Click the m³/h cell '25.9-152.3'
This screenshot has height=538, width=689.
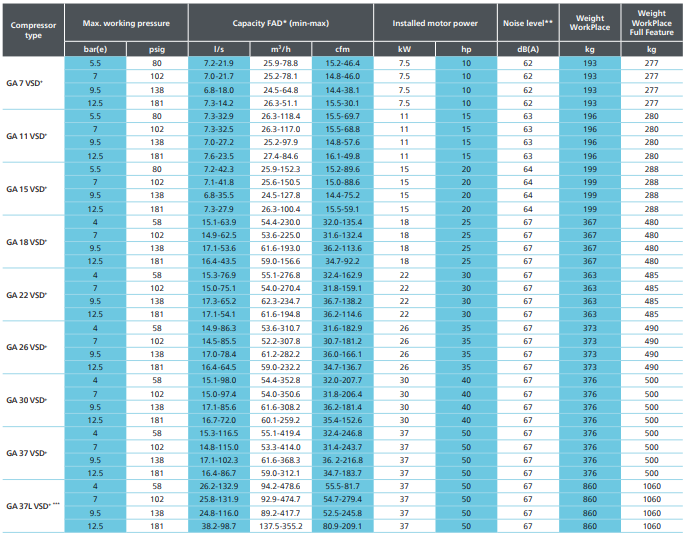point(281,169)
